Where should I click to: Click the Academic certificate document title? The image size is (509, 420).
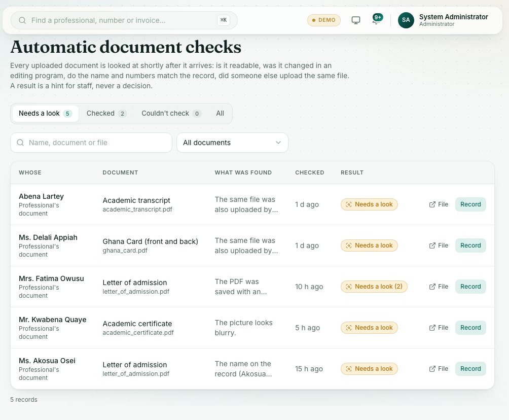[137, 324]
